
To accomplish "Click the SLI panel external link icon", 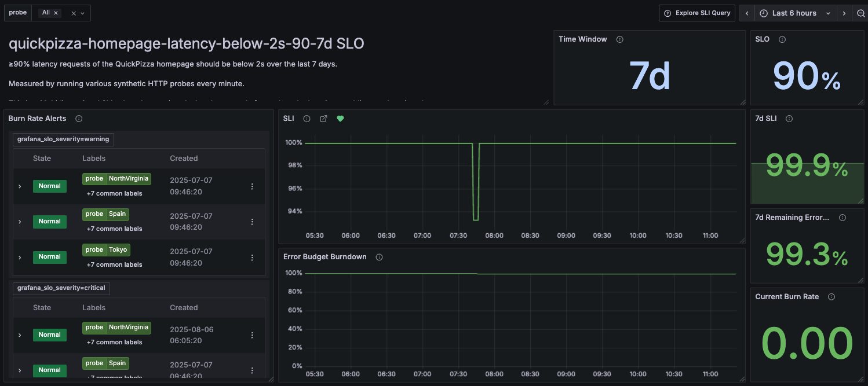I will pyautogui.click(x=323, y=119).
